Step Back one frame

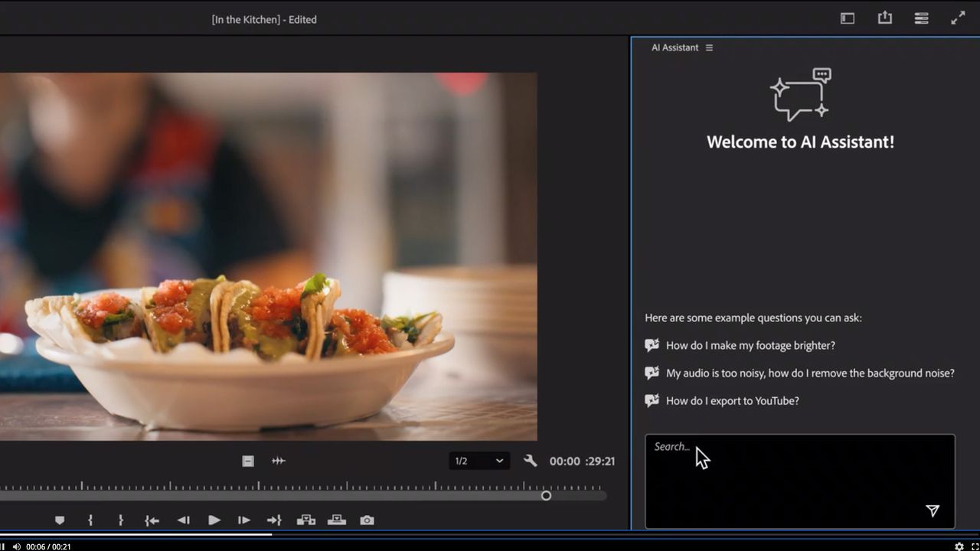pyautogui.click(x=183, y=520)
